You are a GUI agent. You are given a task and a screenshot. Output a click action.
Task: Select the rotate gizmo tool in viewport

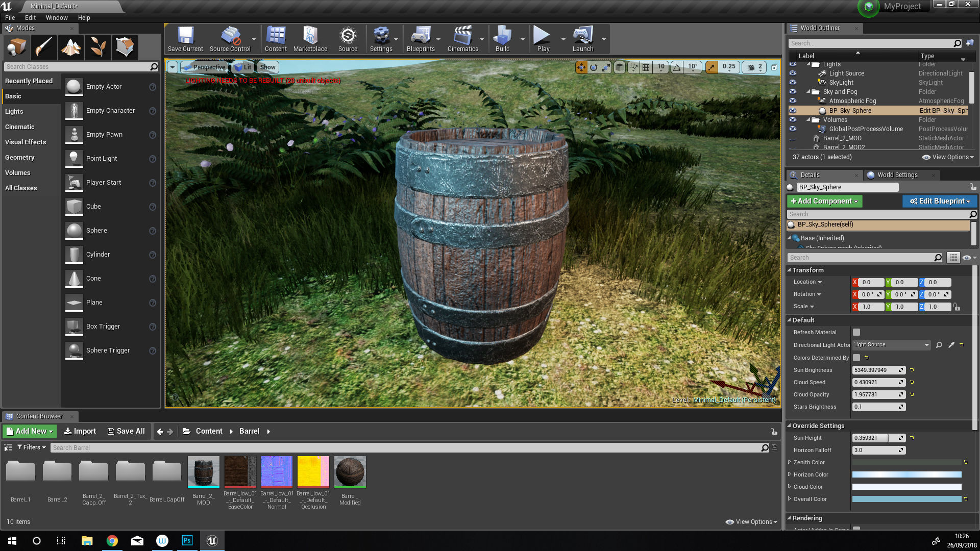[594, 67]
